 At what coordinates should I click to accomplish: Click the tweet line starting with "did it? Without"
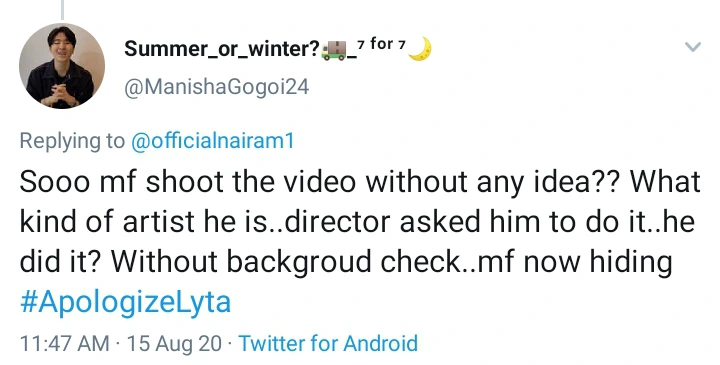click(x=346, y=262)
